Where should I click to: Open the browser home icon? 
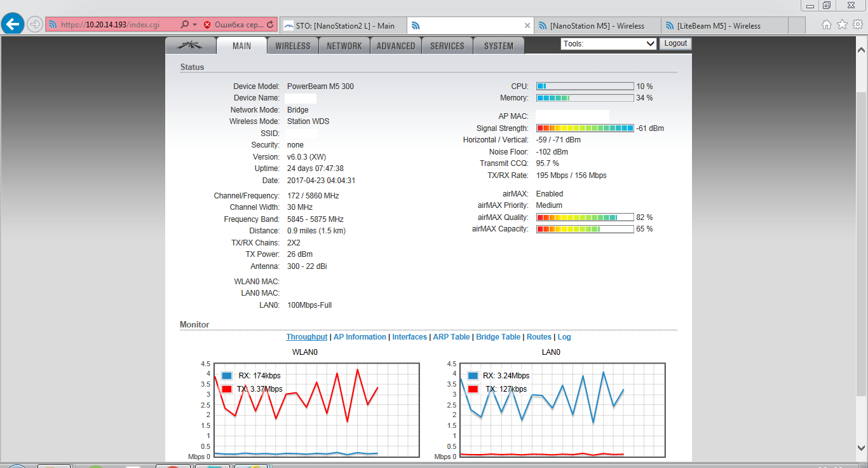tap(827, 25)
